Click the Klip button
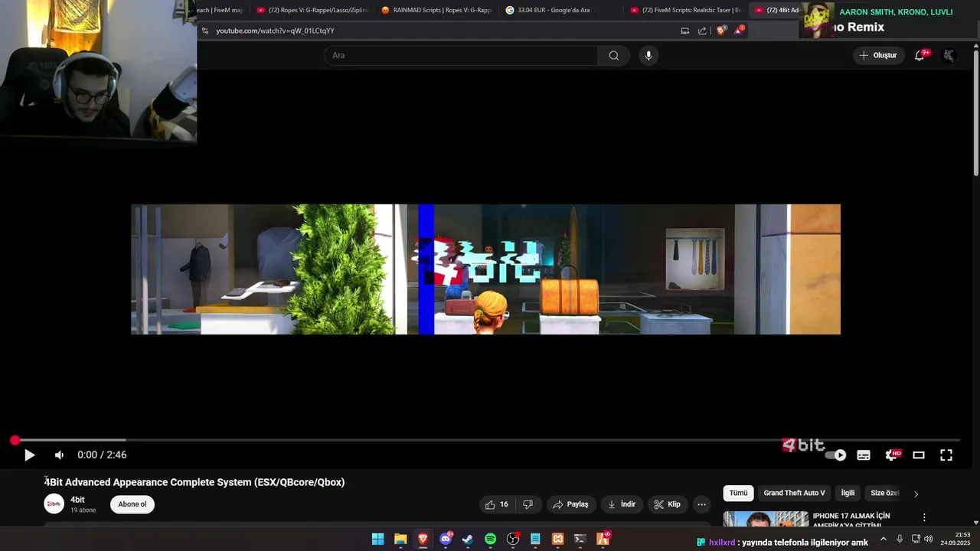This screenshot has width=980, height=551. pos(667,504)
